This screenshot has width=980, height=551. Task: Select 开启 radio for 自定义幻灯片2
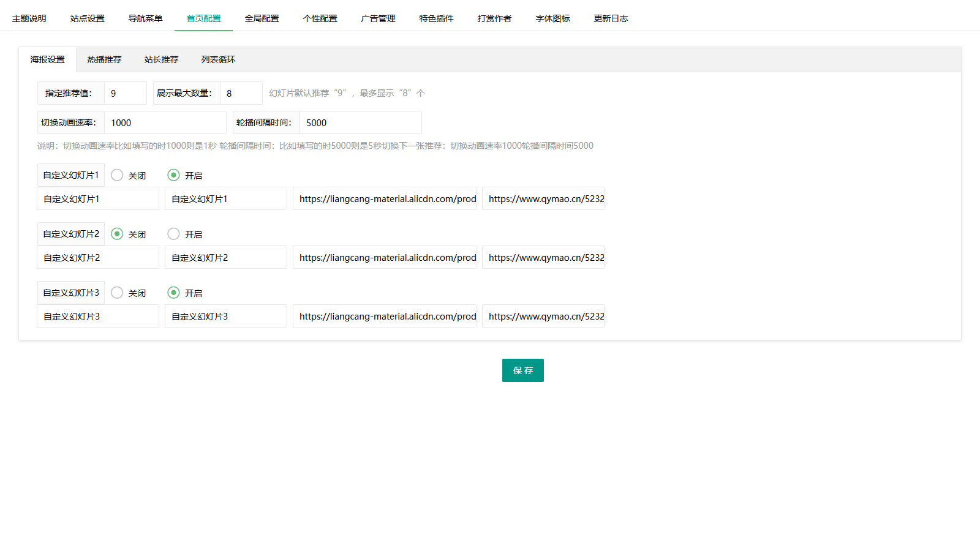(x=173, y=234)
